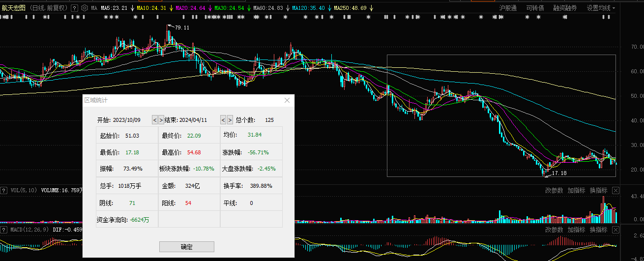Toggle the MA250 yellow average line label

tap(350, 8)
